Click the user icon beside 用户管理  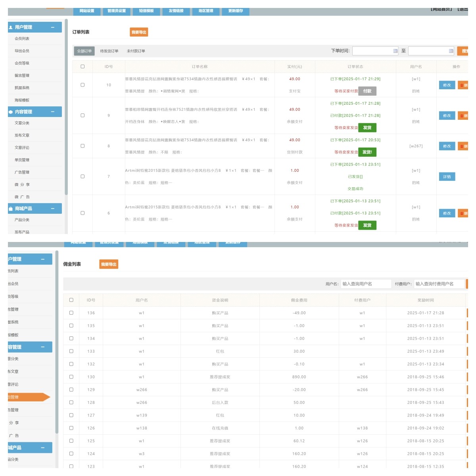pos(11,27)
